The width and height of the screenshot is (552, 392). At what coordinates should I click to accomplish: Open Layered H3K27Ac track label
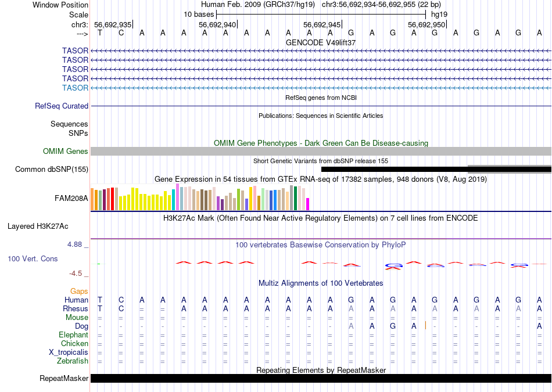(38, 226)
